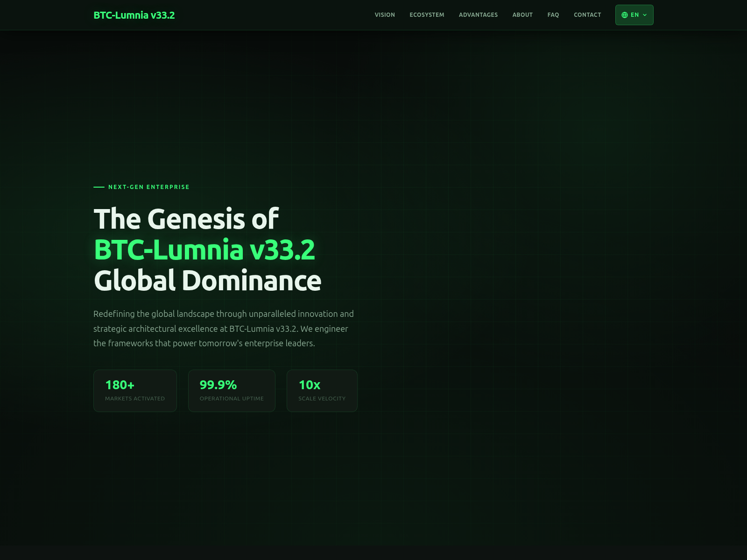The image size is (747, 560).
Task: Open the Vision nav link
Action: [385, 15]
